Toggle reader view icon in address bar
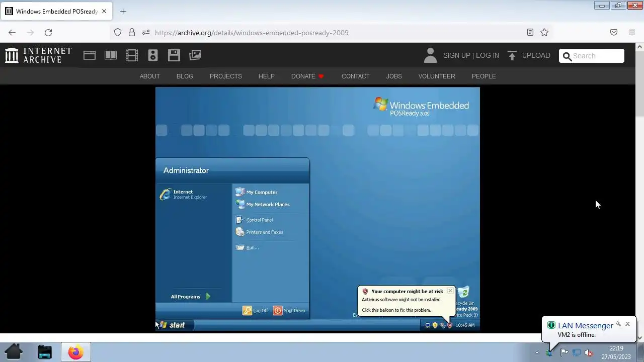 tap(530, 32)
